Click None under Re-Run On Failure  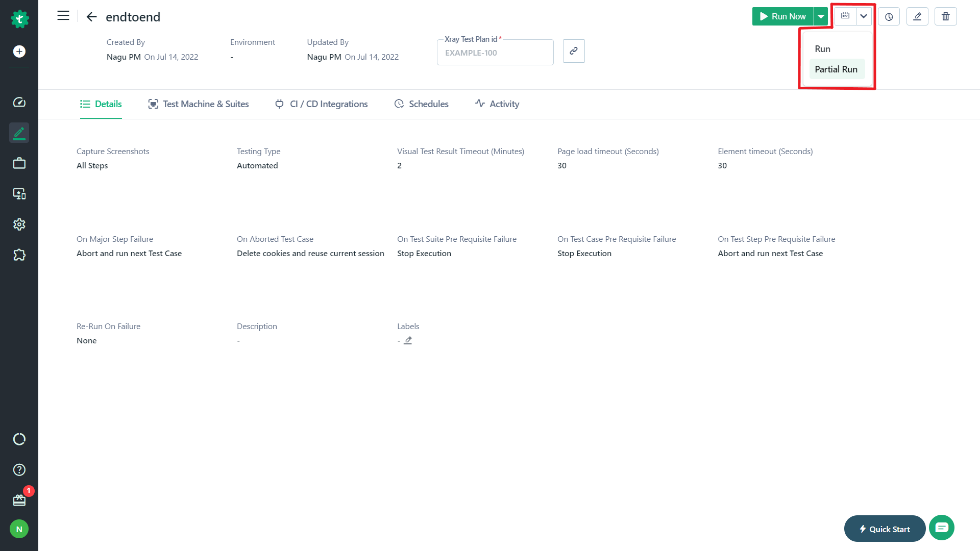click(x=87, y=341)
